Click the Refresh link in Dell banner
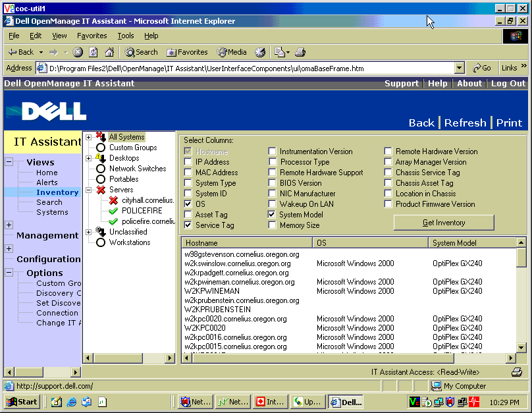 pos(465,123)
